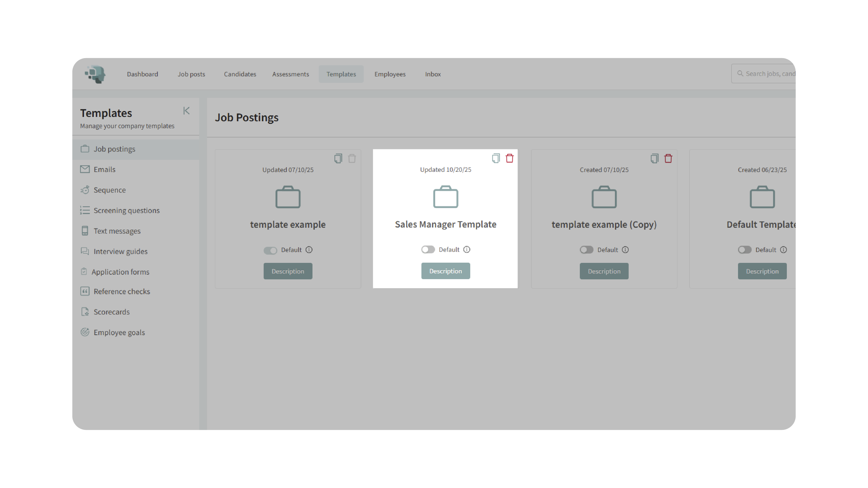Switch to the Candidates tab
The width and height of the screenshot is (868, 488).
(240, 74)
